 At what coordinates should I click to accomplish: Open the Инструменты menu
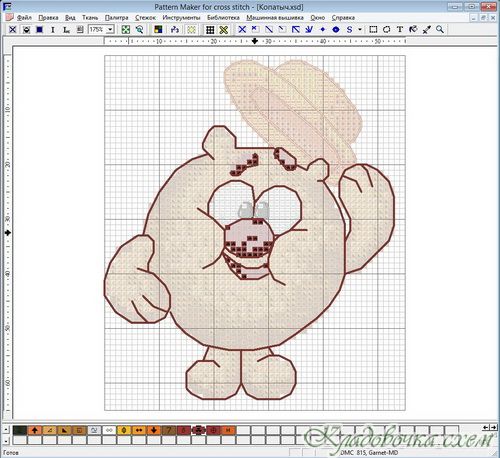[181, 18]
